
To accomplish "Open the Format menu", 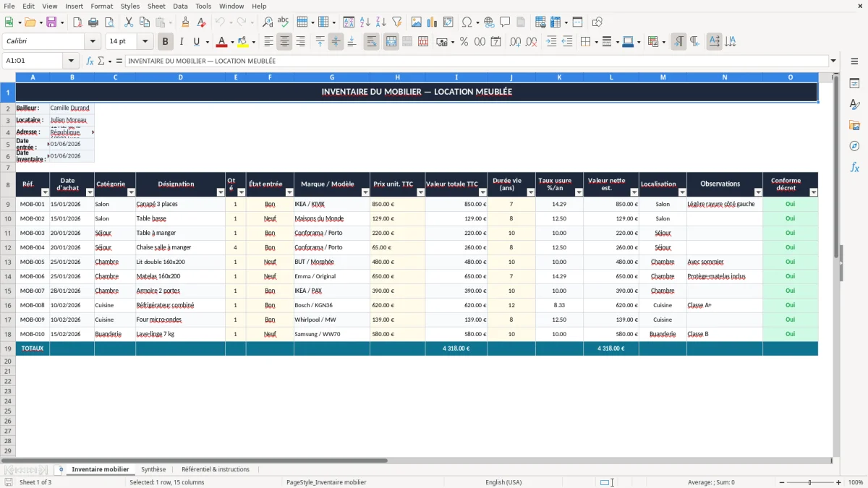I will tap(101, 6).
